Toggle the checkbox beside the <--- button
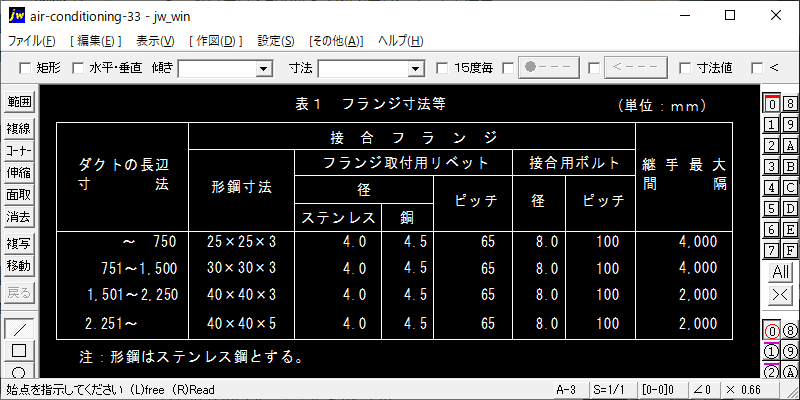800x400 pixels. [x=593, y=68]
